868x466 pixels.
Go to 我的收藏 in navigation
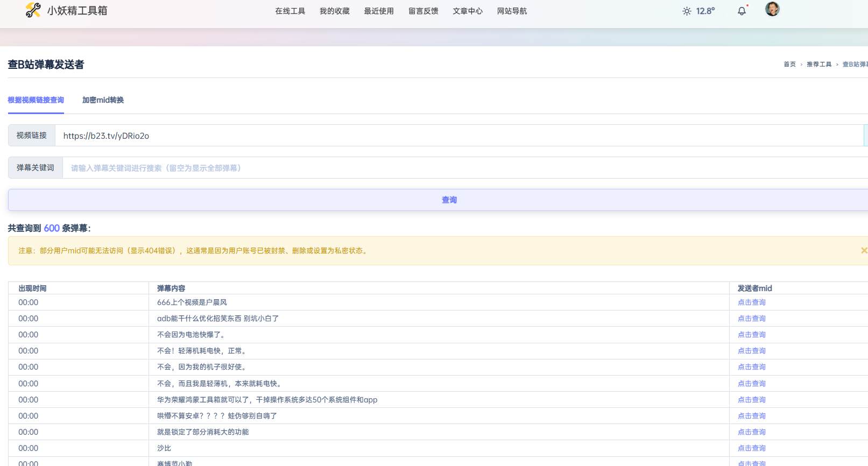[334, 11]
